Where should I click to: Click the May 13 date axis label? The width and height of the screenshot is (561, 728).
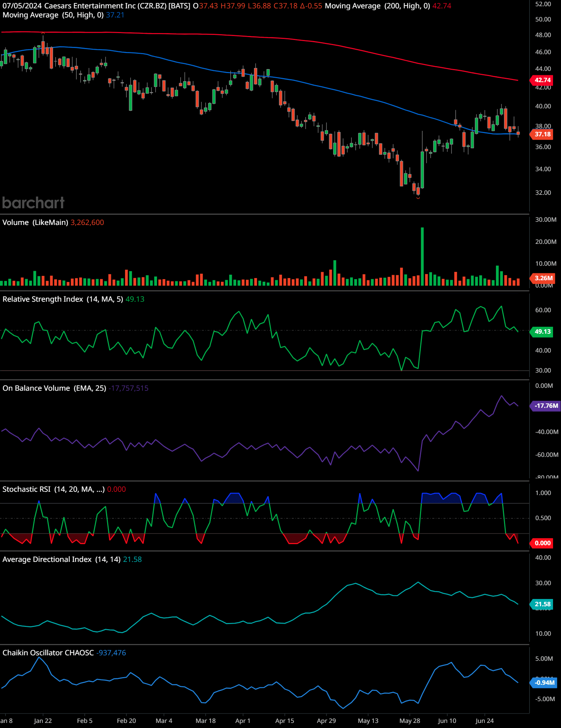[x=368, y=721]
